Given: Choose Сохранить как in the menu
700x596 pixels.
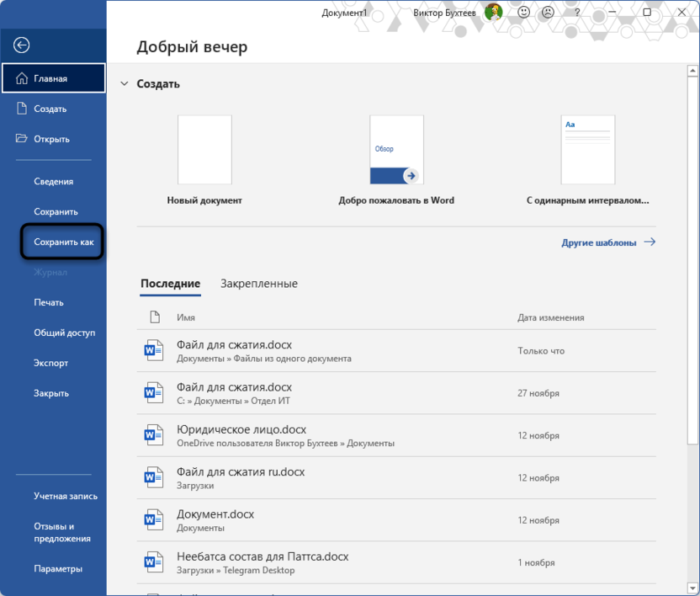Looking at the screenshot, I should 63,242.
